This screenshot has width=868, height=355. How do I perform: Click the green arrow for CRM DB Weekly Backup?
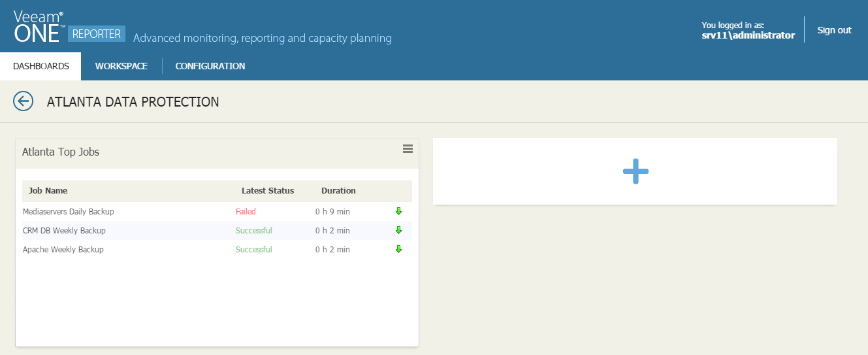click(x=398, y=230)
